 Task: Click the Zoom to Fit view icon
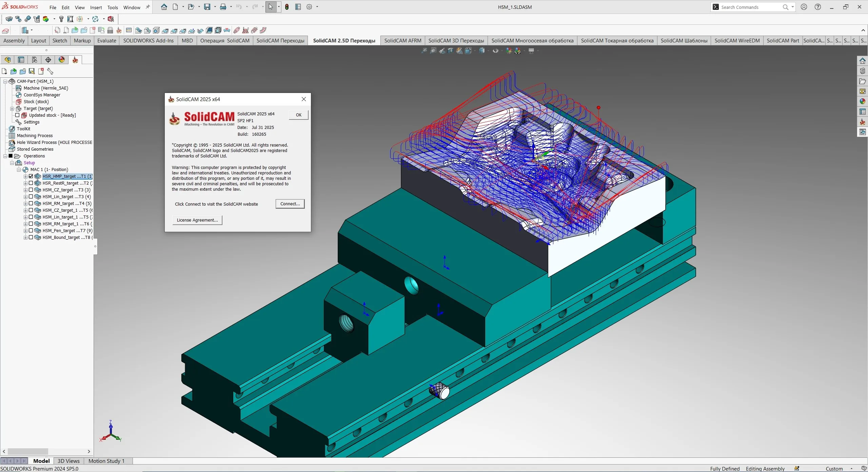[424, 51]
